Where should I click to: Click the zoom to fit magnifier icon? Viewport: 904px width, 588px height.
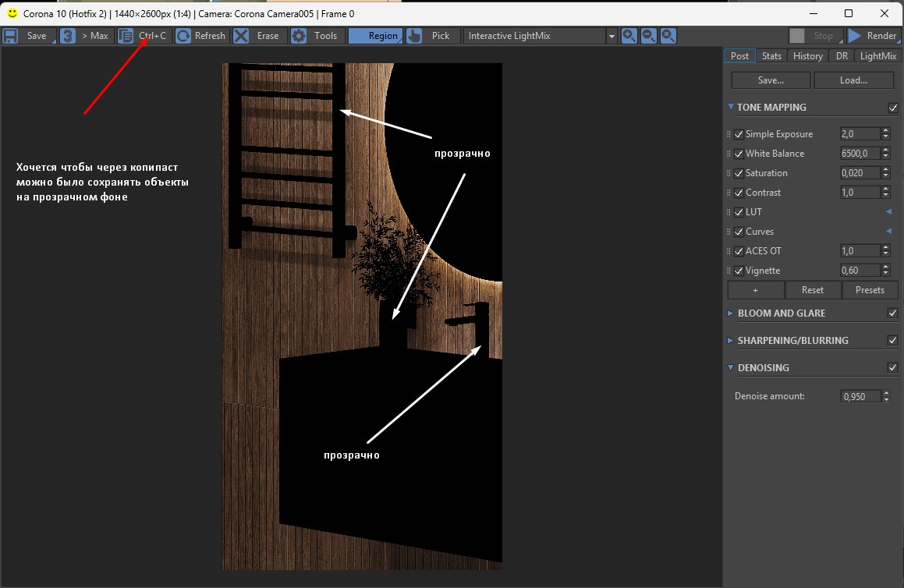pyautogui.click(x=668, y=36)
